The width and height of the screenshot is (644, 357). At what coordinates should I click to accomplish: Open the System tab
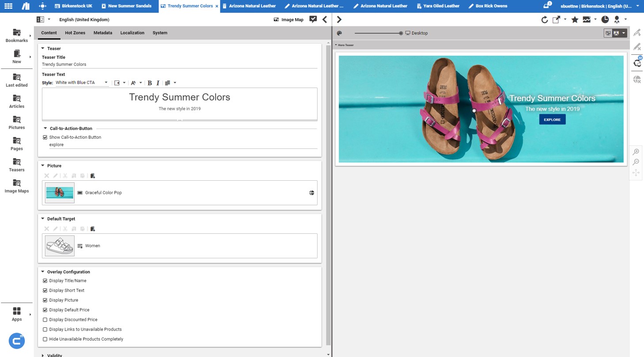pos(160,33)
